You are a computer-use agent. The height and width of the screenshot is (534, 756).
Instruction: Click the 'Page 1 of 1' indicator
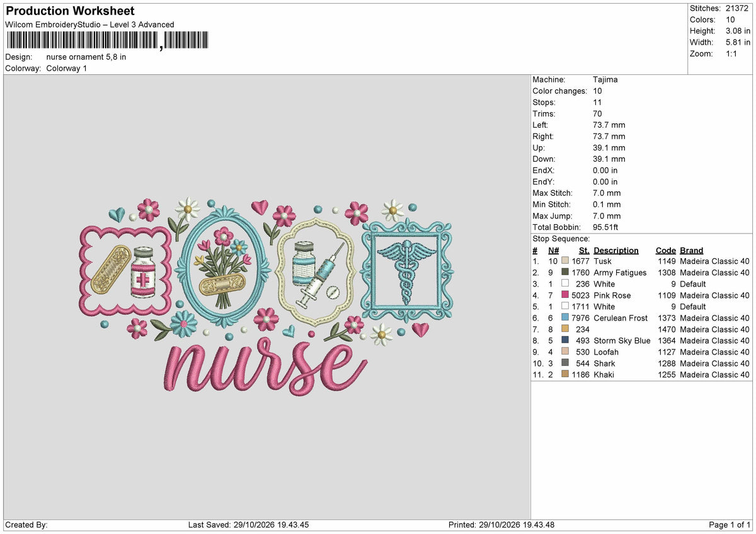tap(730, 525)
